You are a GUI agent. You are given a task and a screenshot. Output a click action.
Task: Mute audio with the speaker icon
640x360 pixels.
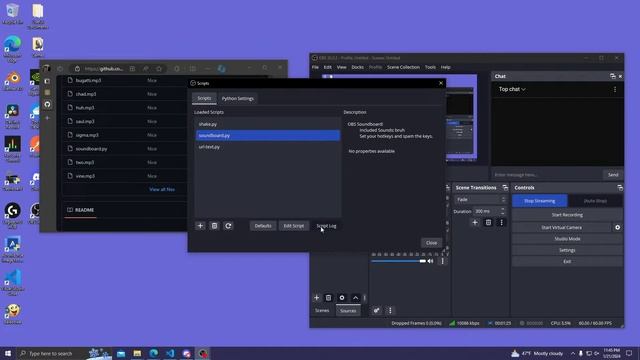point(430,261)
